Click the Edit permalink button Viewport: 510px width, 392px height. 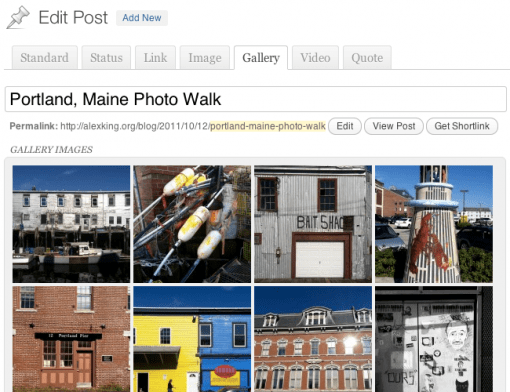coord(345,126)
